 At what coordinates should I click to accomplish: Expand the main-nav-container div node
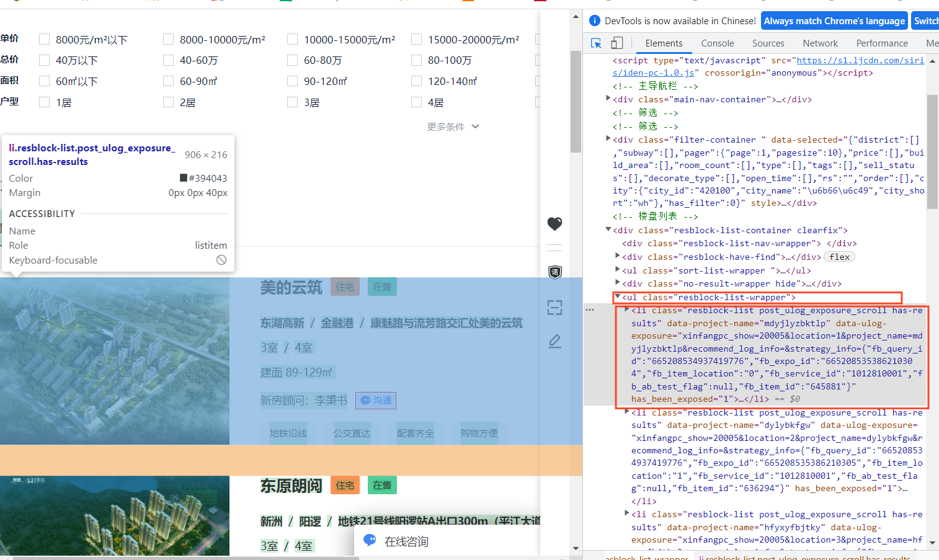[608, 99]
